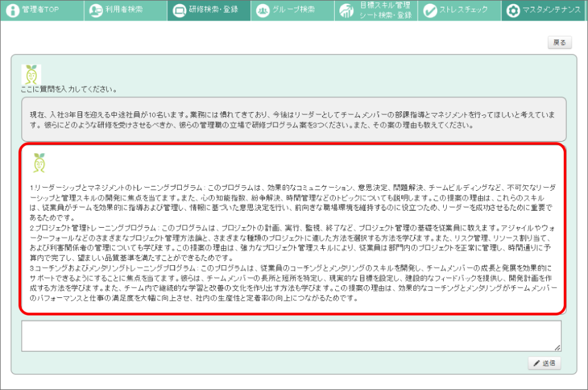Click the monitor icon beside 研修検索・登録
This screenshot has width=588, height=390.
(x=179, y=10)
